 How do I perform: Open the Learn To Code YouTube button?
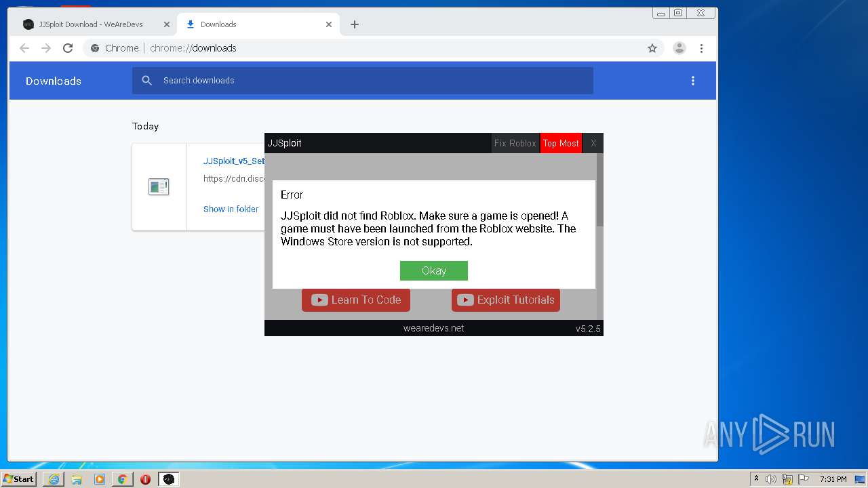tap(356, 300)
